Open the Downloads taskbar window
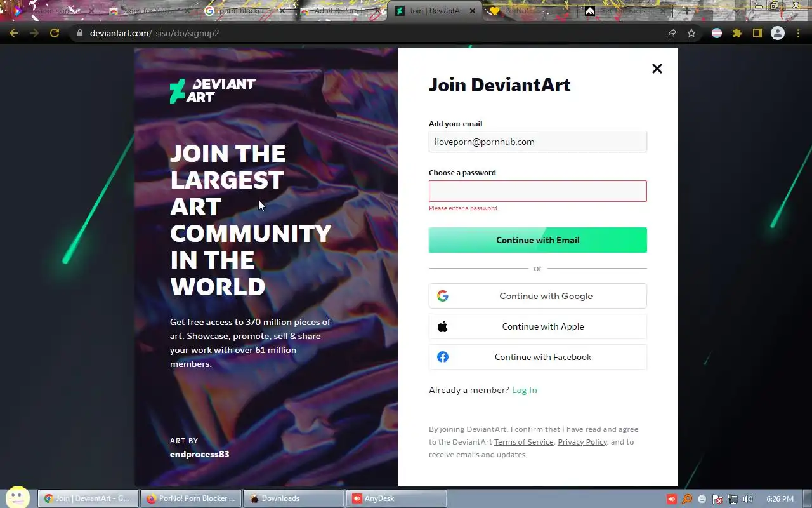The width and height of the screenshot is (812, 508). 295,498
